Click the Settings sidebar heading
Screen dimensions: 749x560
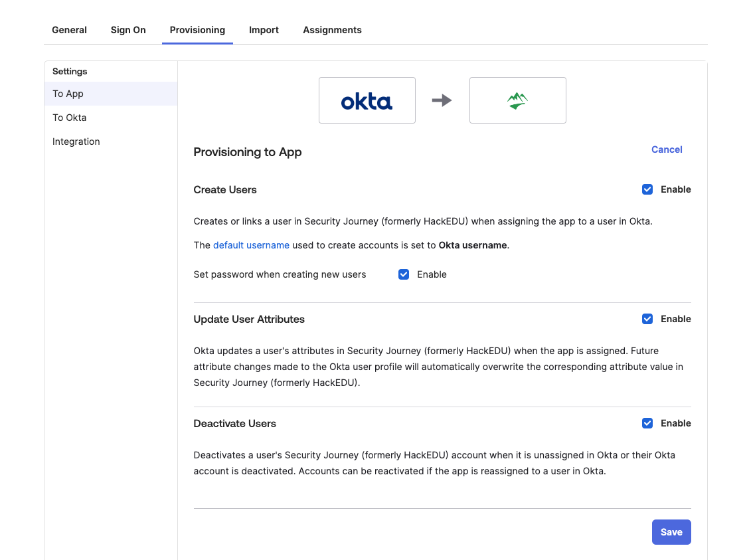click(70, 71)
